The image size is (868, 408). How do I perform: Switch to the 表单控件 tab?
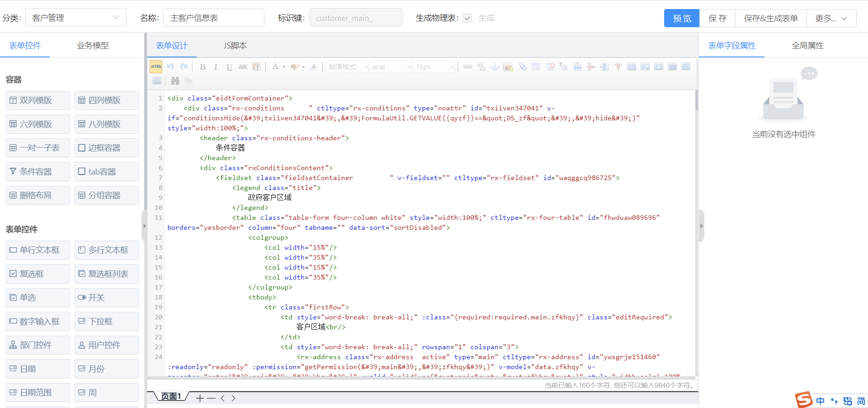point(25,45)
